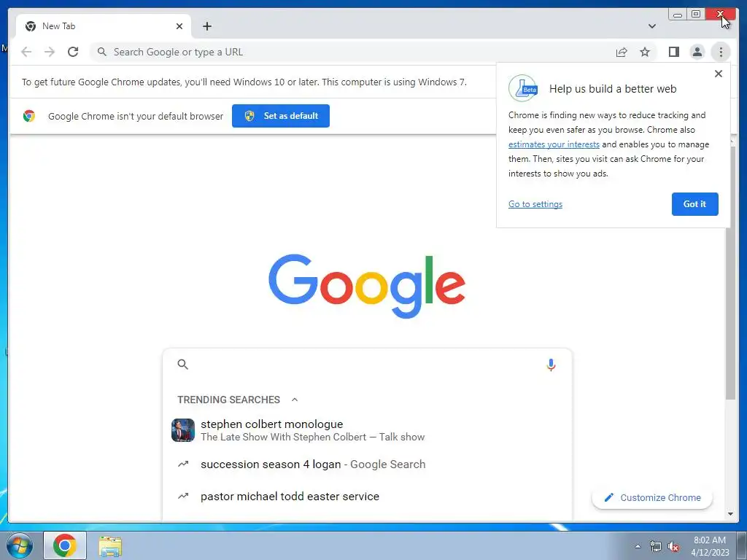Start voice search with microphone icon
Image resolution: width=747 pixels, height=560 pixels.
point(551,365)
